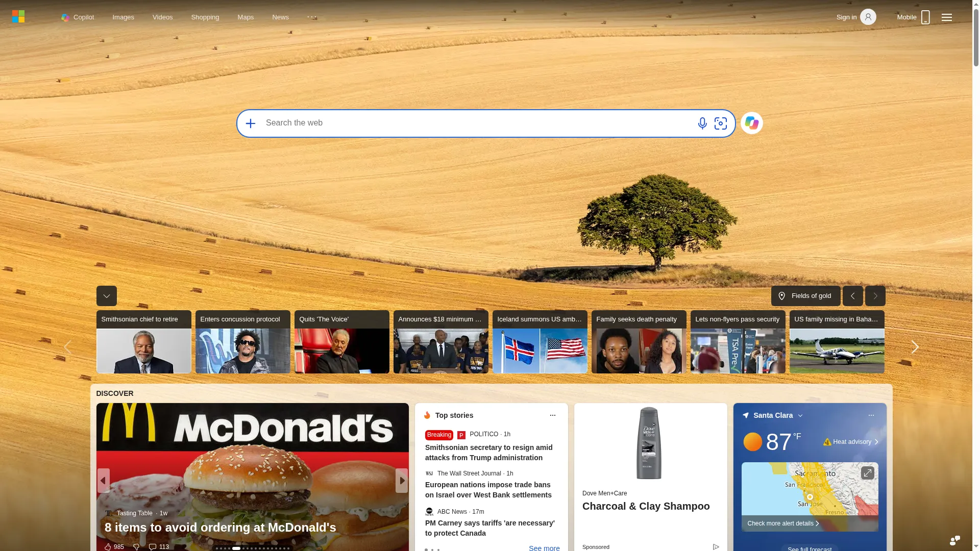
Task: Open Enters concussion protocol story
Action: point(242,342)
